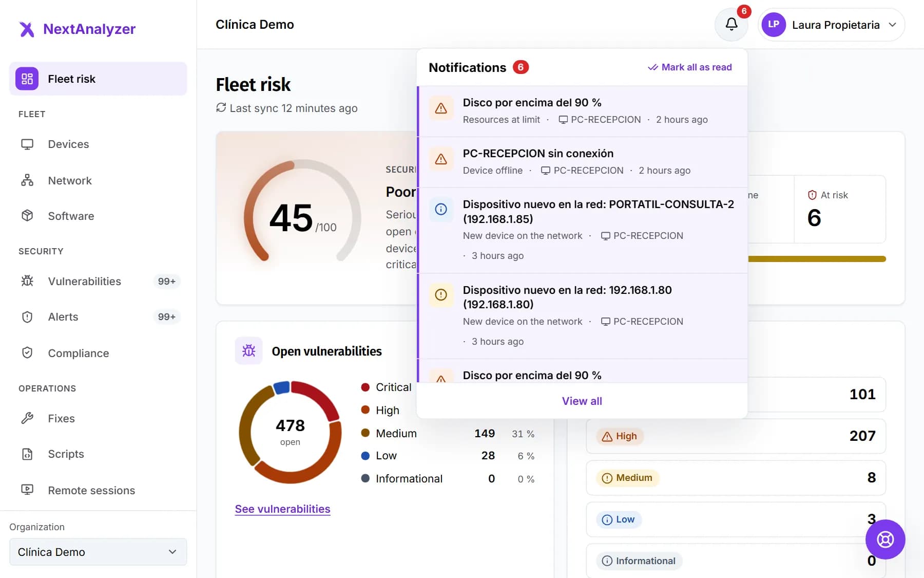
Task: Click the Devices monitor icon
Action: [27, 144]
